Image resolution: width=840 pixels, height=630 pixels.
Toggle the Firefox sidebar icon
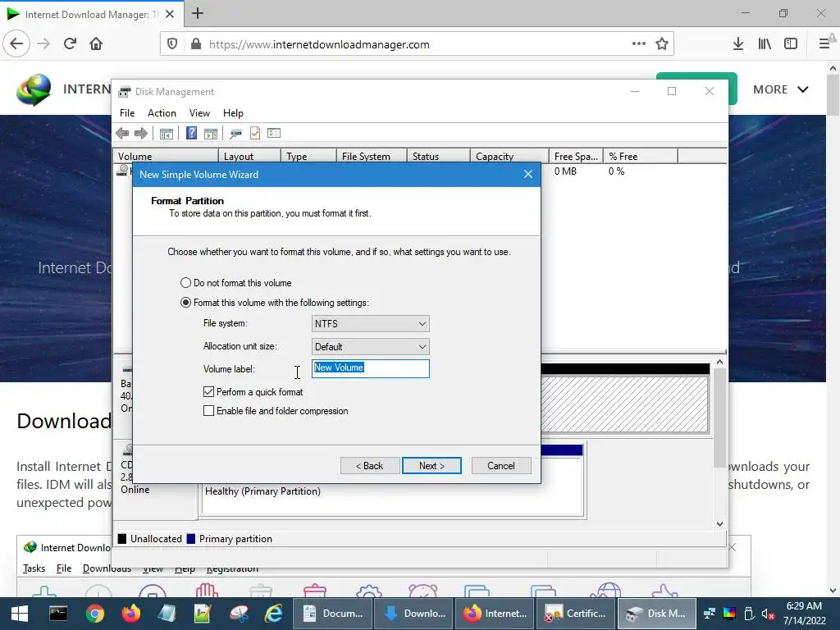[x=791, y=44]
